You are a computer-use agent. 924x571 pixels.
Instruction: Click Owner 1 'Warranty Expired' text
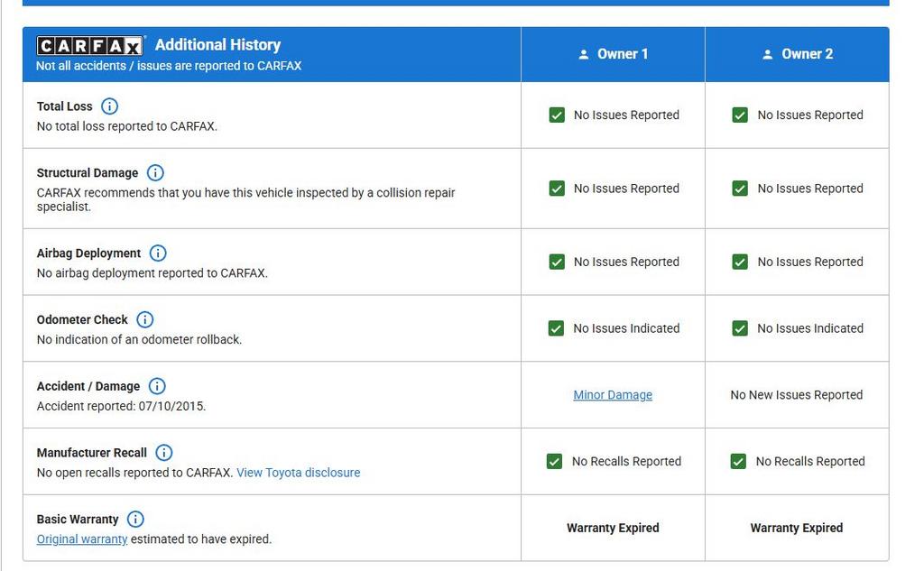(x=613, y=528)
